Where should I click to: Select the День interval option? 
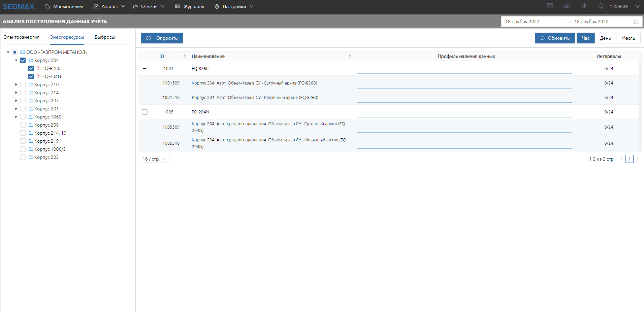[605, 38]
